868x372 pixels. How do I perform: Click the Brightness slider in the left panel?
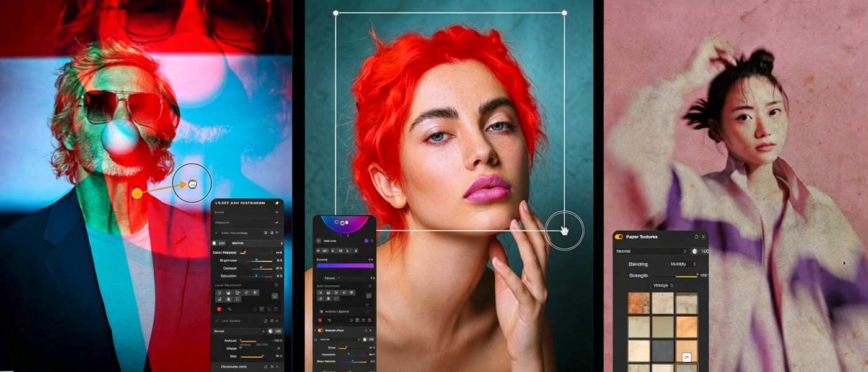[256, 261]
